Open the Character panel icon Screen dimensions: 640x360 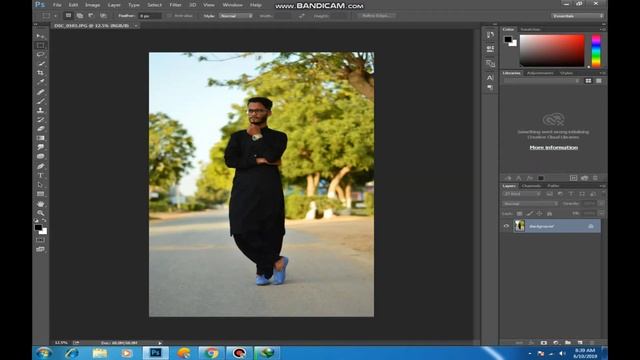click(x=490, y=77)
